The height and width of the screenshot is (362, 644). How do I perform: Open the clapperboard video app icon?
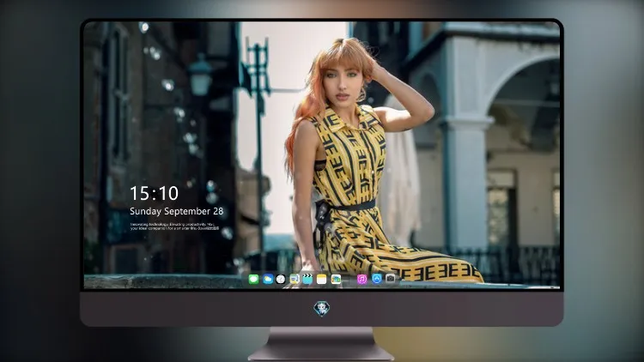[307, 279]
